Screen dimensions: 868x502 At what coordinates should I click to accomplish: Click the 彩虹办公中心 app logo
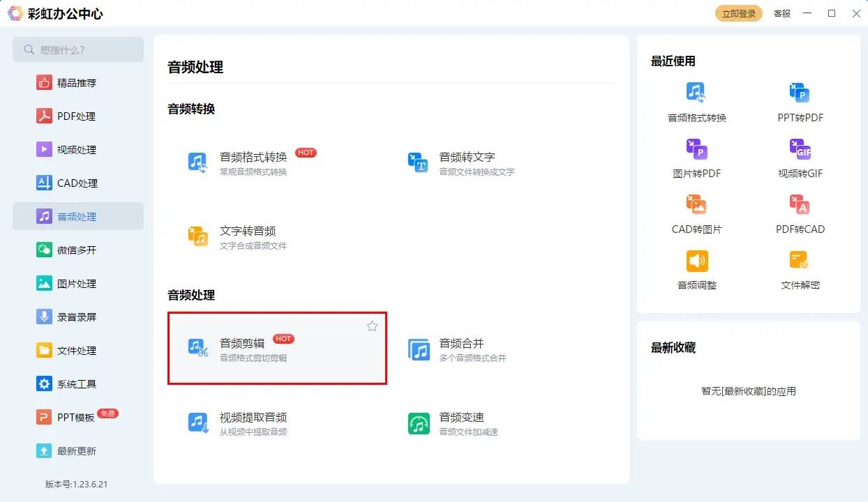[15, 13]
